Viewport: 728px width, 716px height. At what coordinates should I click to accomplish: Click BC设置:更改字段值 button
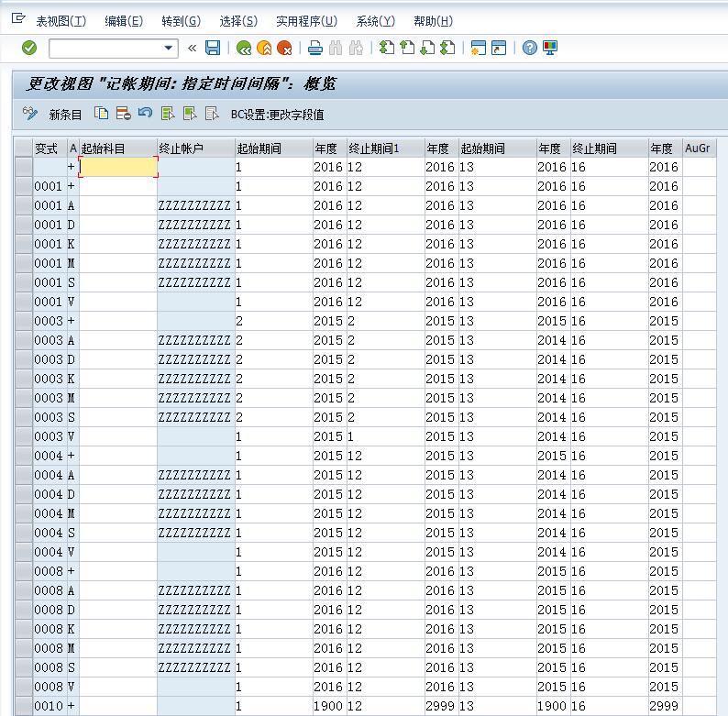pyautogui.click(x=277, y=115)
